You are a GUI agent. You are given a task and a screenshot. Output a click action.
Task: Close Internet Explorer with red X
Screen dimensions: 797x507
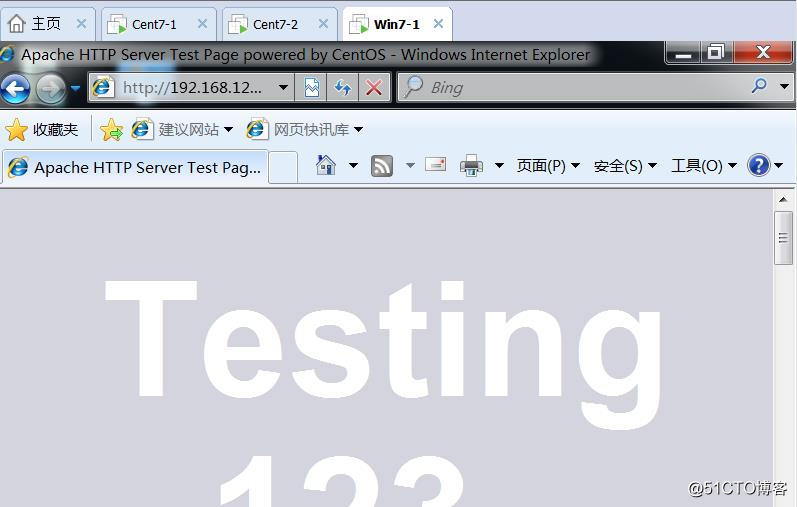[x=763, y=52]
